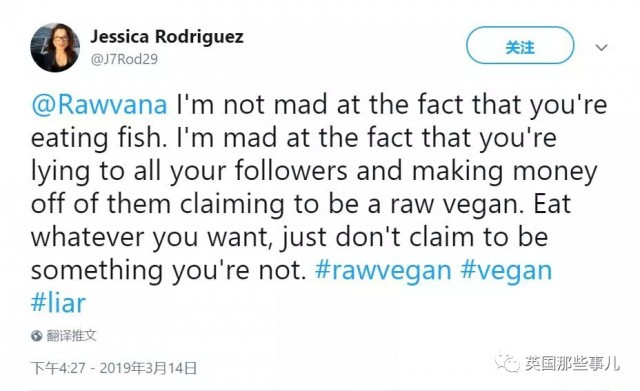Select the #liar hashtag
This screenshot has width=640, height=391.
58,303
